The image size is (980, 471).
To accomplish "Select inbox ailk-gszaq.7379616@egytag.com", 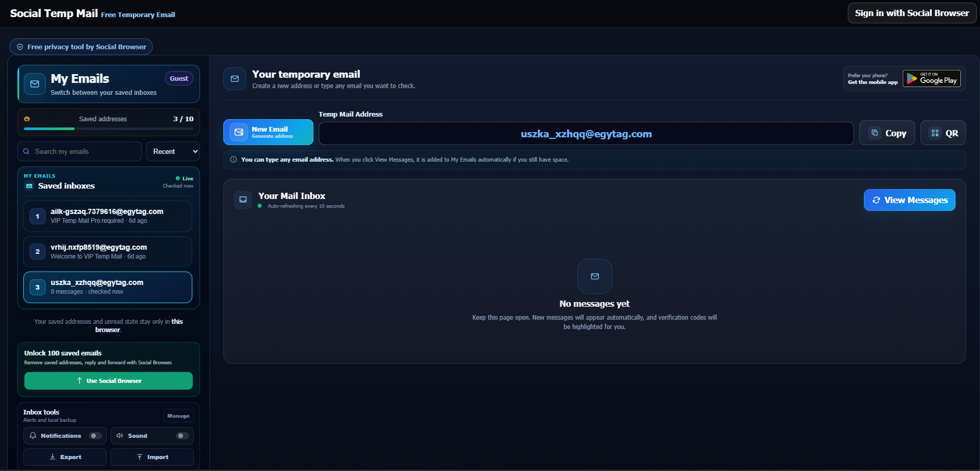I will click(x=108, y=216).
